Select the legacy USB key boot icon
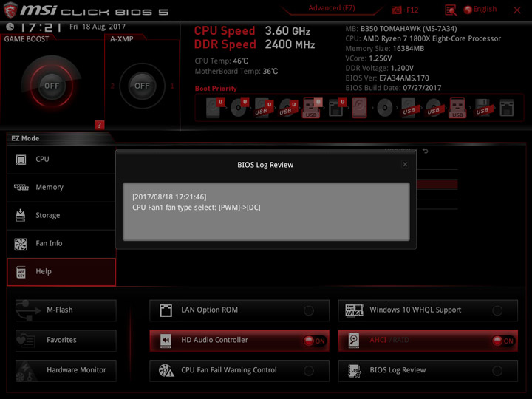The height and width of the screenshot is (399, 532). coord(457,108)
